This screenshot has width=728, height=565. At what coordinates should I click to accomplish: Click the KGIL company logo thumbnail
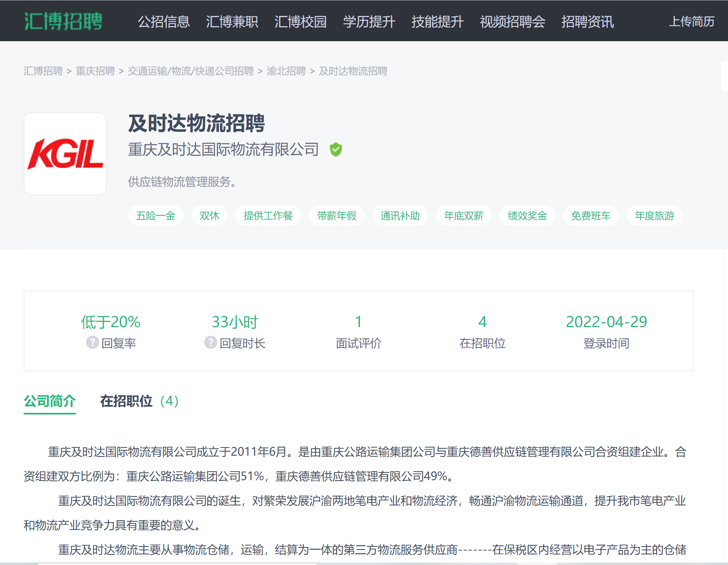[65, 154]
